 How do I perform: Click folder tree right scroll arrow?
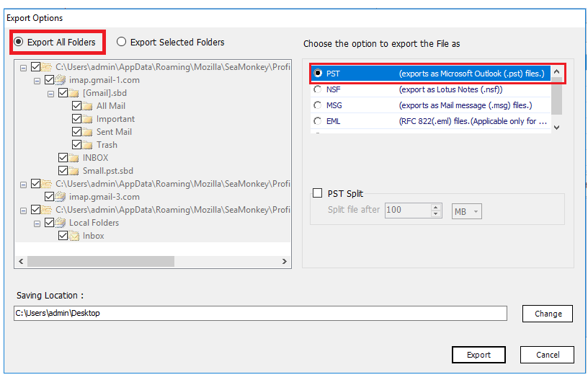(x=285, y=262)
